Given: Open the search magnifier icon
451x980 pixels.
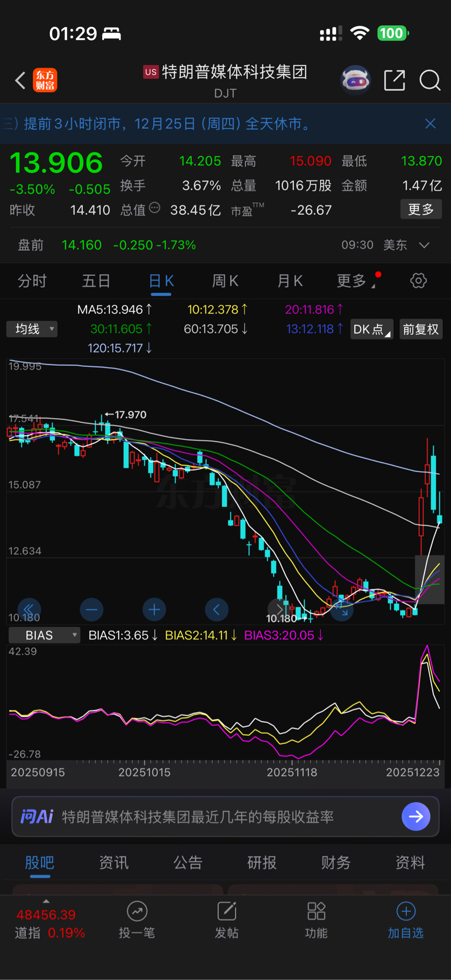Looking at the screenshot, I should [x=430, y=80].
